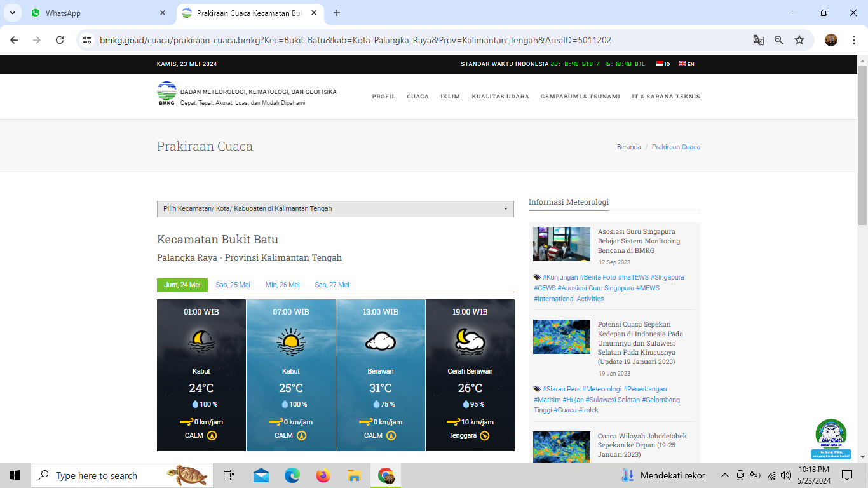Screen dimensions: 868x488
Task: Open the PROFIL menu
Action: pos(384,97)
